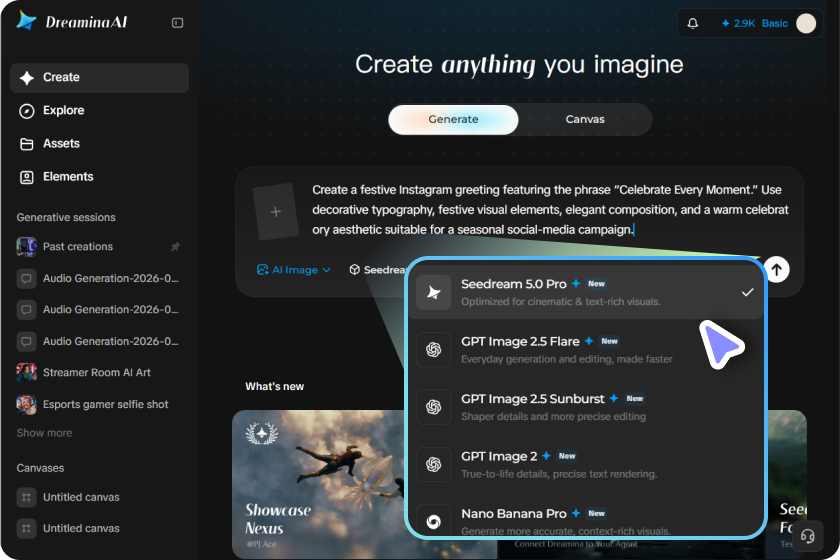The height and width of the screenshot is (560, 840).
Task: Open the first Untitled canvas
Action: pyautogui.click(x=99, y=497)
